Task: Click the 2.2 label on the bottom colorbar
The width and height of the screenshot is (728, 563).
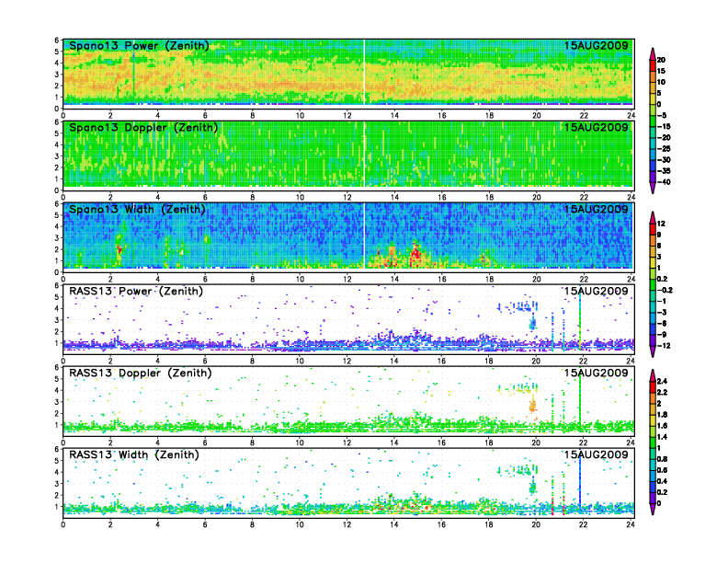Action: coord(662,393)
